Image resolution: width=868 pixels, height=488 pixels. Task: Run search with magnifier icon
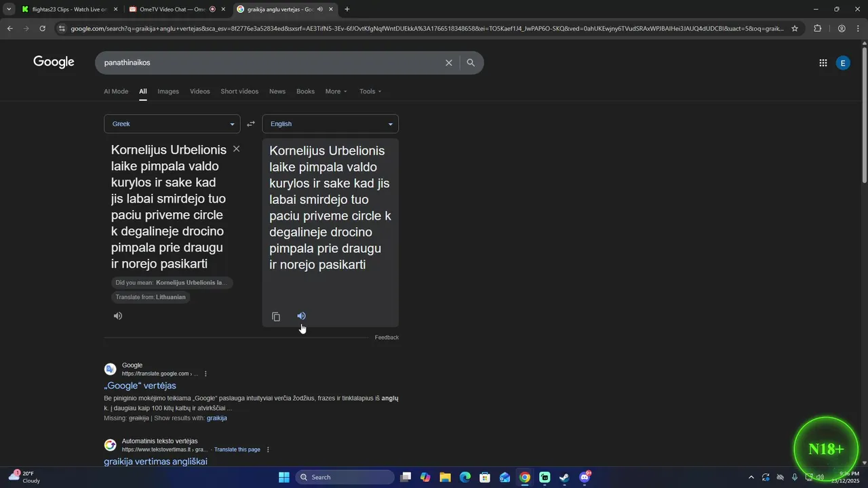[x=471, y=62]
